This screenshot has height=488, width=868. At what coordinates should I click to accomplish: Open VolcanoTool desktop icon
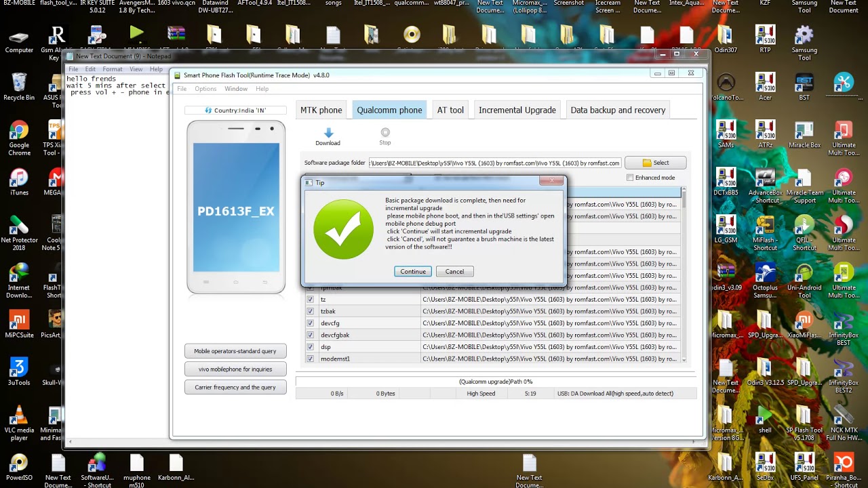(x=726, y=87)
